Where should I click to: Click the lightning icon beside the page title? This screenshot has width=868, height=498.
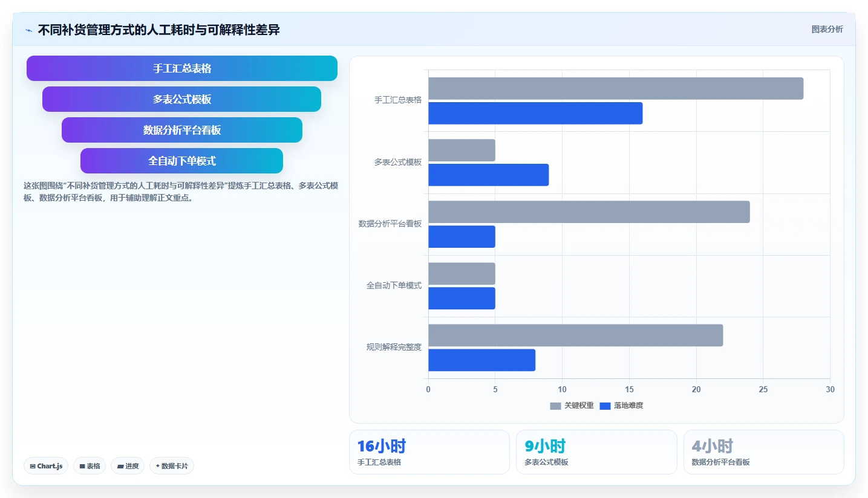click(x=28, y=30)
